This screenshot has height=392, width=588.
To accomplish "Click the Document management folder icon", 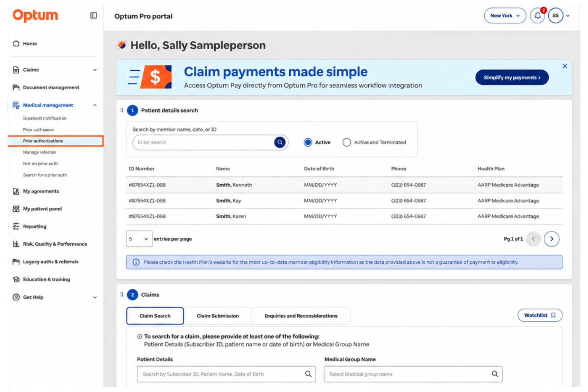I will (16, 87).
